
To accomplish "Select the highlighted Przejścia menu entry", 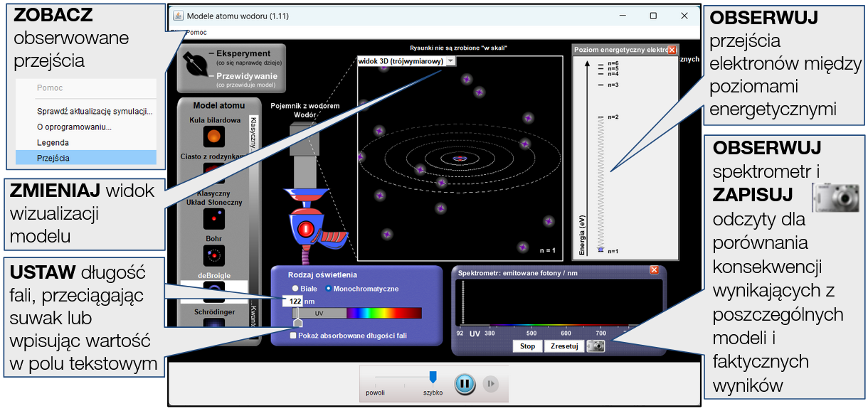I will pos(85,158).
